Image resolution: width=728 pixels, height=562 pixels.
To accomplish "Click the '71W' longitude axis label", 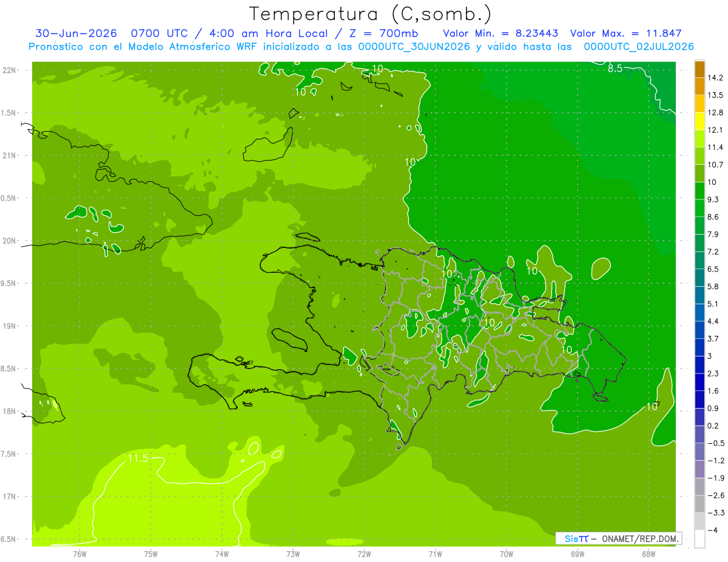I will (x=435, y=554).
